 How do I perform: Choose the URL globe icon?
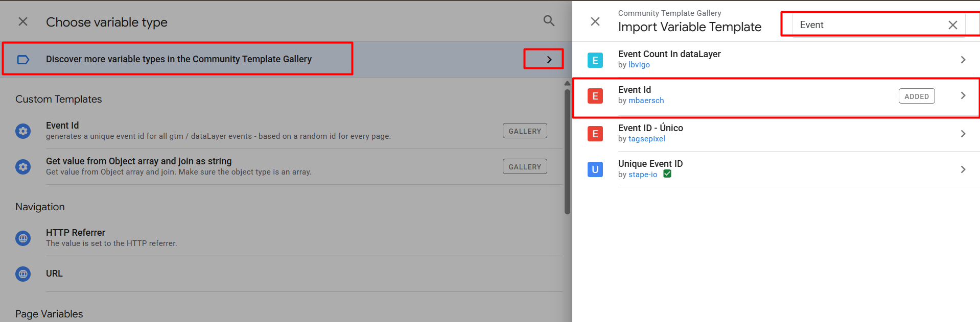pos(23,274)
